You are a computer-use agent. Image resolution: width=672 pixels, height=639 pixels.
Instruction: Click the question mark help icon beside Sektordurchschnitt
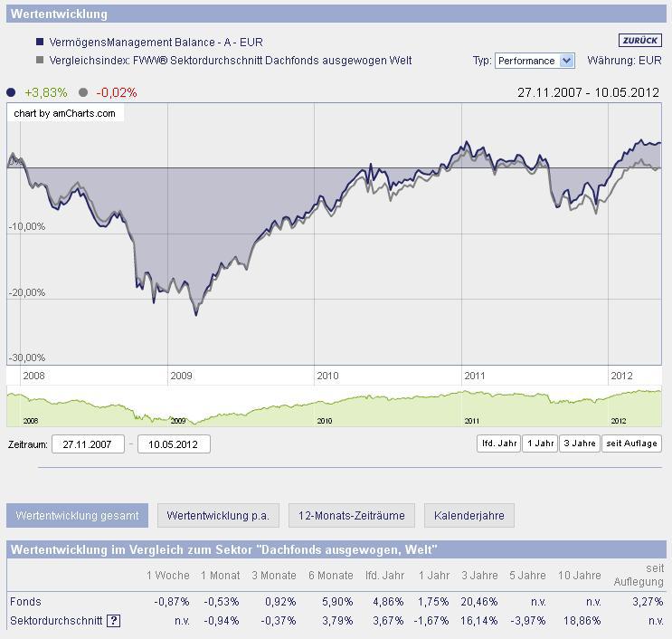coord(113,621)
